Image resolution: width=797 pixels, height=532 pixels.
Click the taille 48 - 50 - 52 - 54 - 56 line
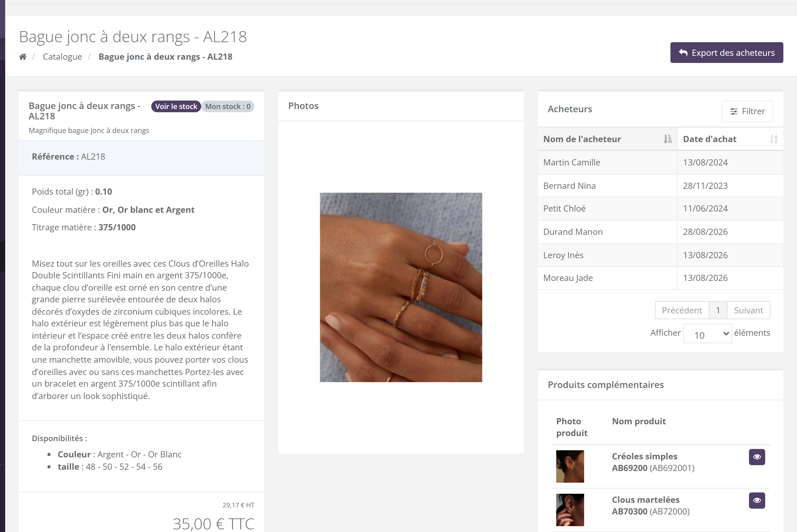(110, 467)
